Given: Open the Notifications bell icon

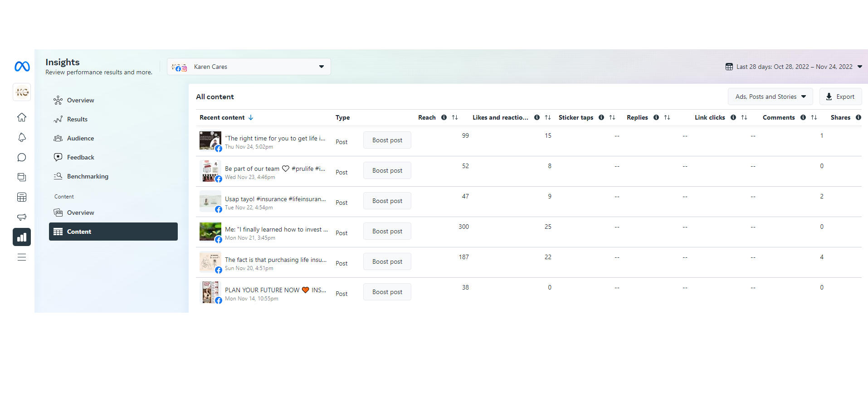Looking at the screenshot, I should pyautogui.click(x=22, y=137).
